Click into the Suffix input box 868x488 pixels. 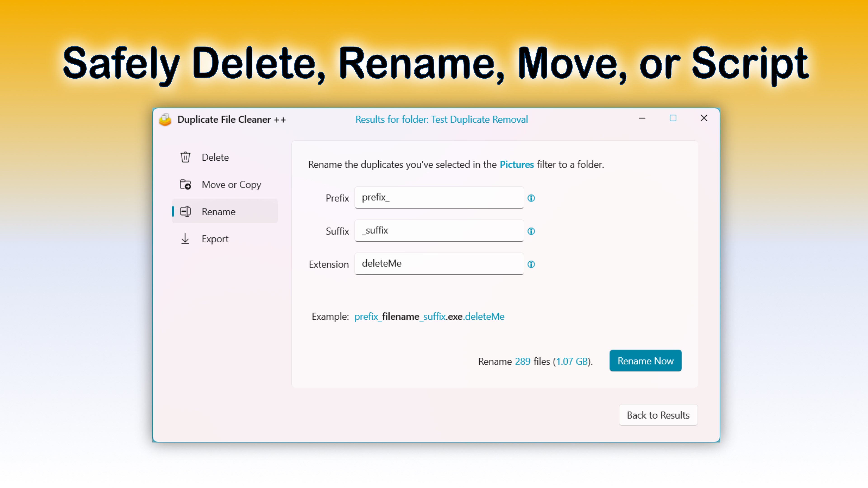[439, 230]
